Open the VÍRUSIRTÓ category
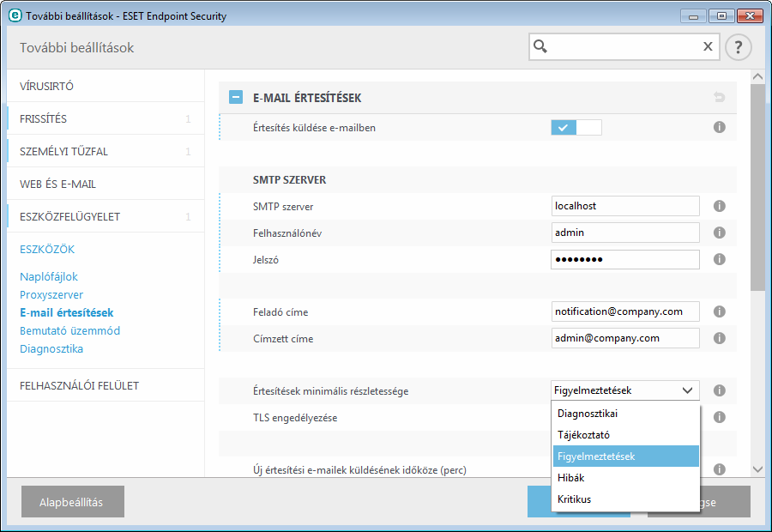Viewport: 772px width, 532px height. [106, 86]
